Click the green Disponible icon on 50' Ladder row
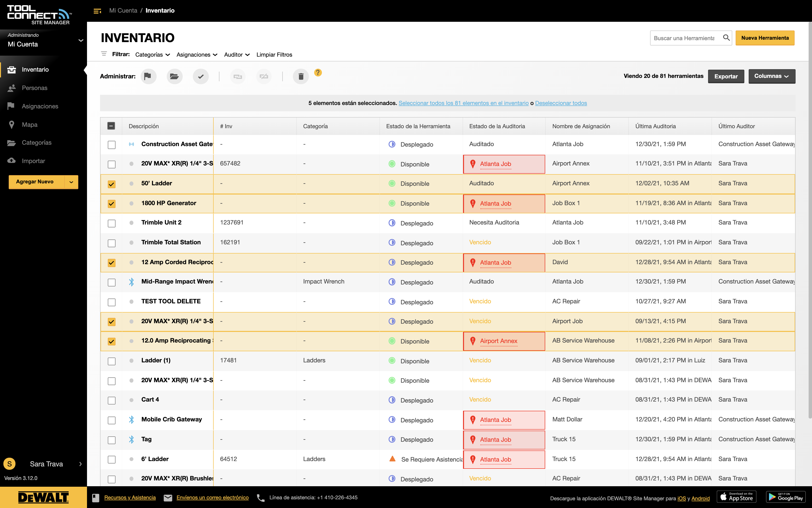This screenshot has height=508, width=812. [391, 183]
